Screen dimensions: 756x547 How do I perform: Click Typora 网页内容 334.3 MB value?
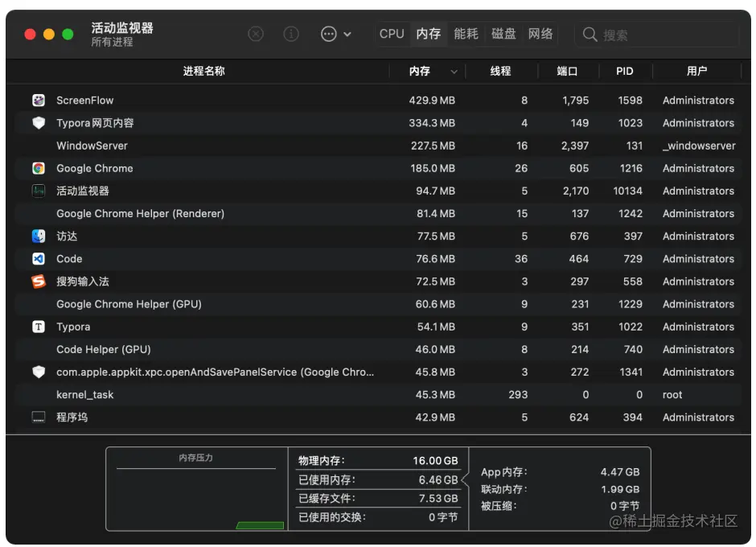432,123
